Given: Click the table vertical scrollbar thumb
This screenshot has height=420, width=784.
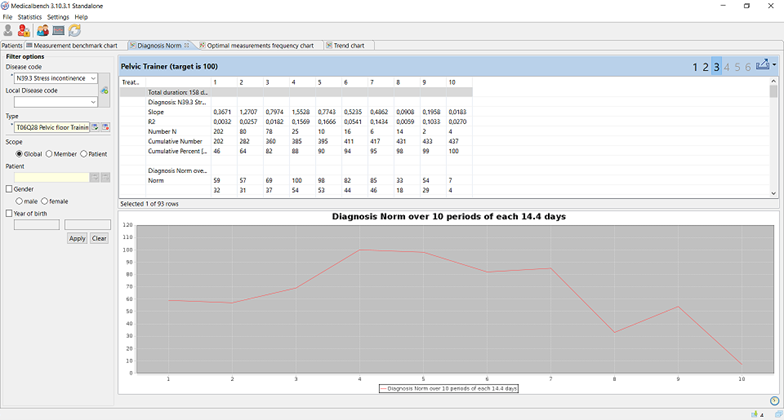Looking at the screenshot, I should [774, 91].
